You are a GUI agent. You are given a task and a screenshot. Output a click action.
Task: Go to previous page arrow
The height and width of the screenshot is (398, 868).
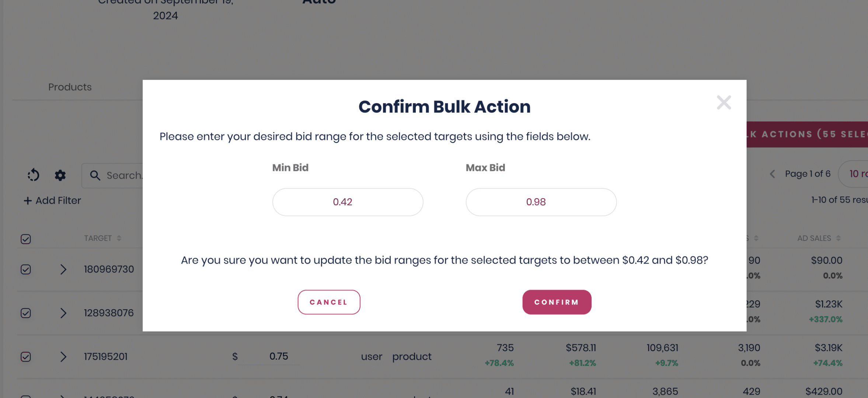772,174
